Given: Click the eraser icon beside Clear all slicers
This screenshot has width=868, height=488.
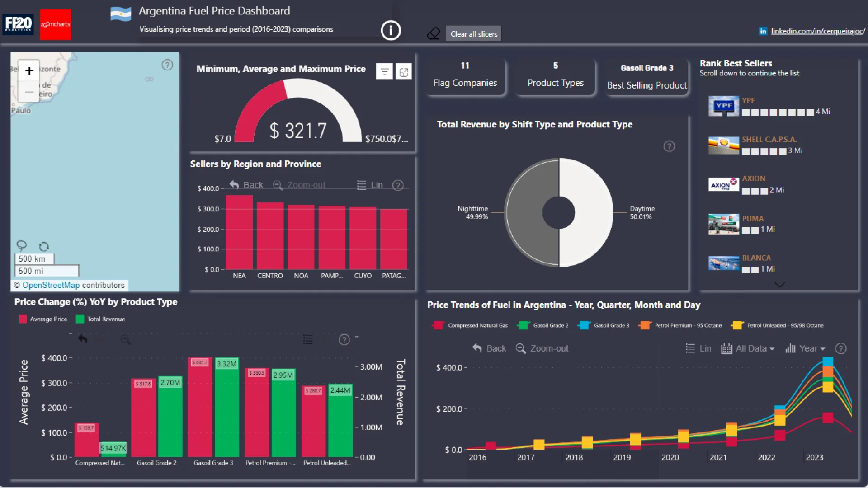Looking at the screenshot, I should tap(434, 33).
